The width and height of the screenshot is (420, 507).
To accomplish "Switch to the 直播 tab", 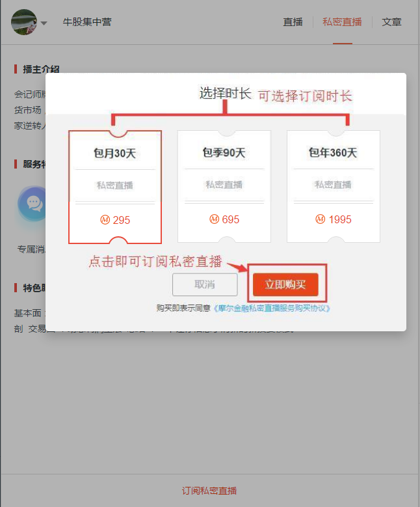I will (293, 22).
